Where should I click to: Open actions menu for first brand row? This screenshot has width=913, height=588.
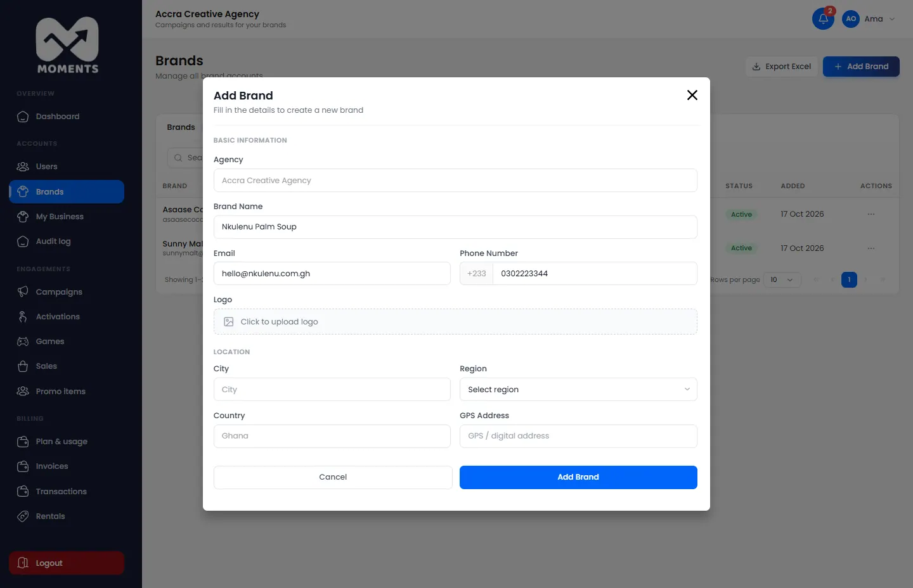(871, 214)
